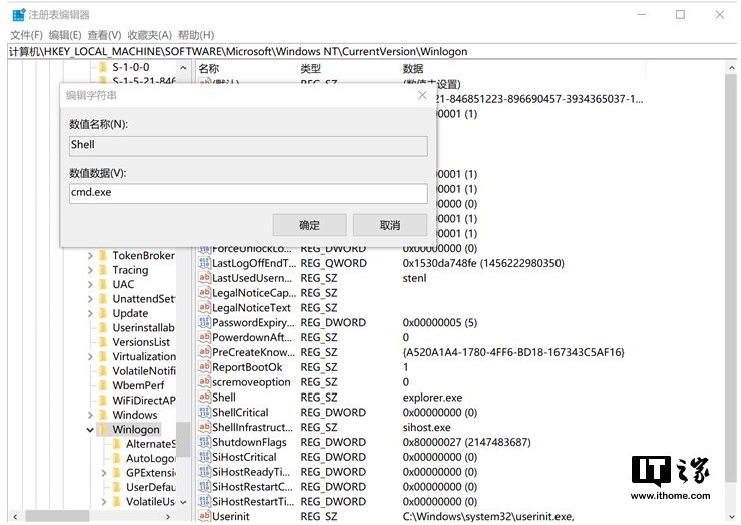
Task: Click the UAC folder icon
Action: pyautogui.click(x=103, y=284)
